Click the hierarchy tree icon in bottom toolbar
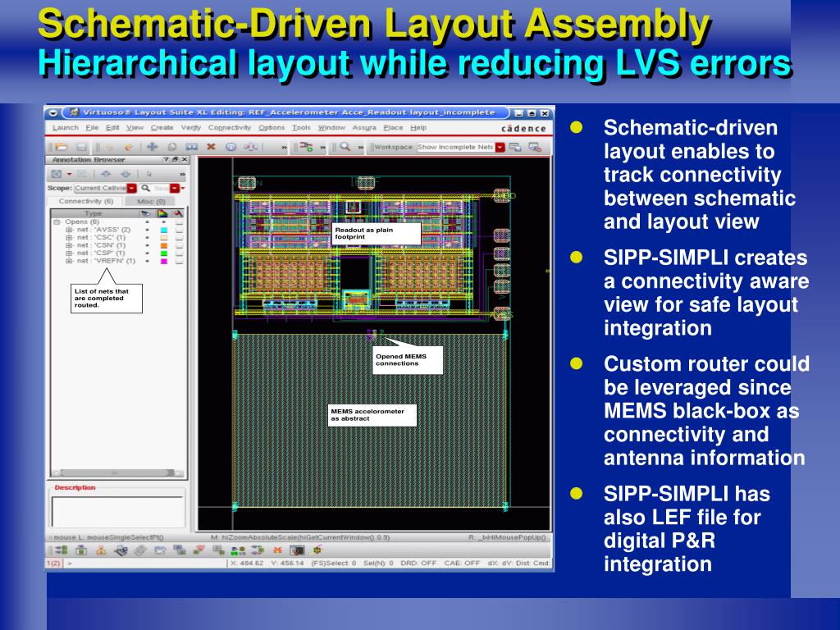This screenshot has width=840, height=630. 101,550
